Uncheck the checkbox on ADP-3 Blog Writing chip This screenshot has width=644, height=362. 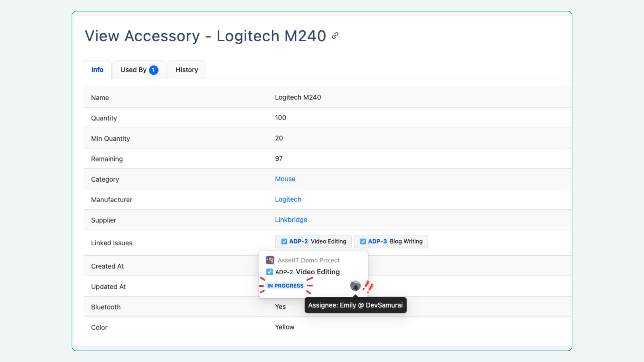click(363, 241)
